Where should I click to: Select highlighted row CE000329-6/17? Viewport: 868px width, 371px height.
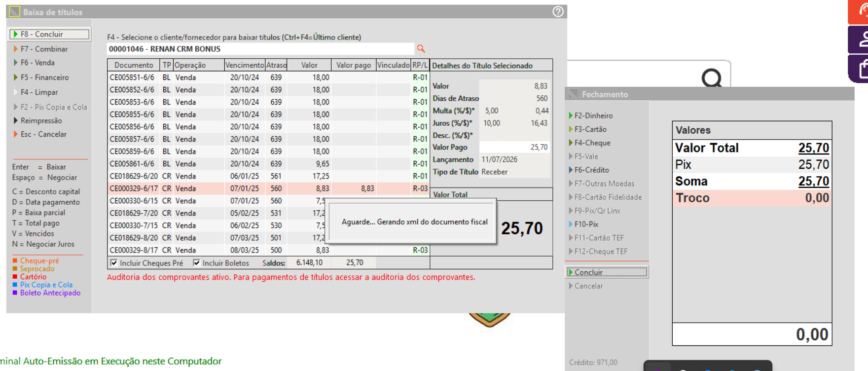tap(268, 188)
